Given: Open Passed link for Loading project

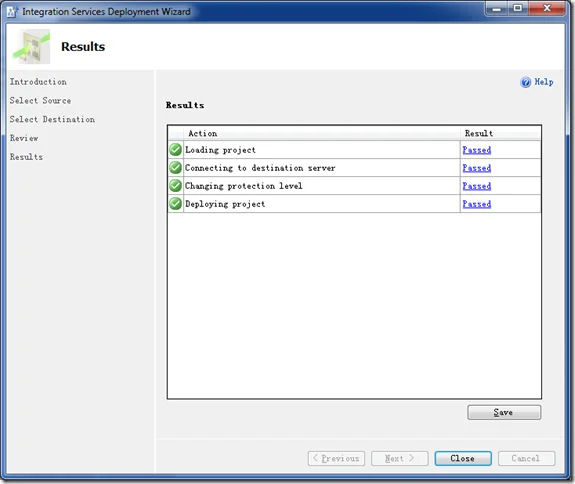Looking at the screenshot, I should [477, 150].
